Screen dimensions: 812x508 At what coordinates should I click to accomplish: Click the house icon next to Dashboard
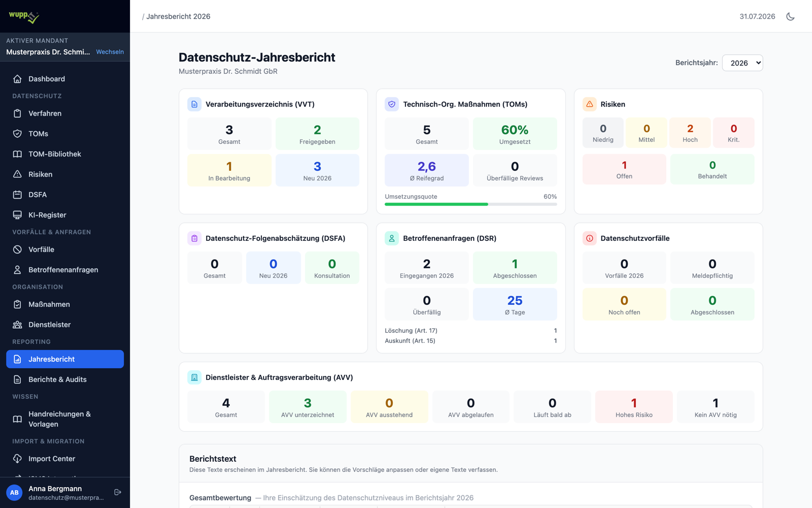pos(17,79)
